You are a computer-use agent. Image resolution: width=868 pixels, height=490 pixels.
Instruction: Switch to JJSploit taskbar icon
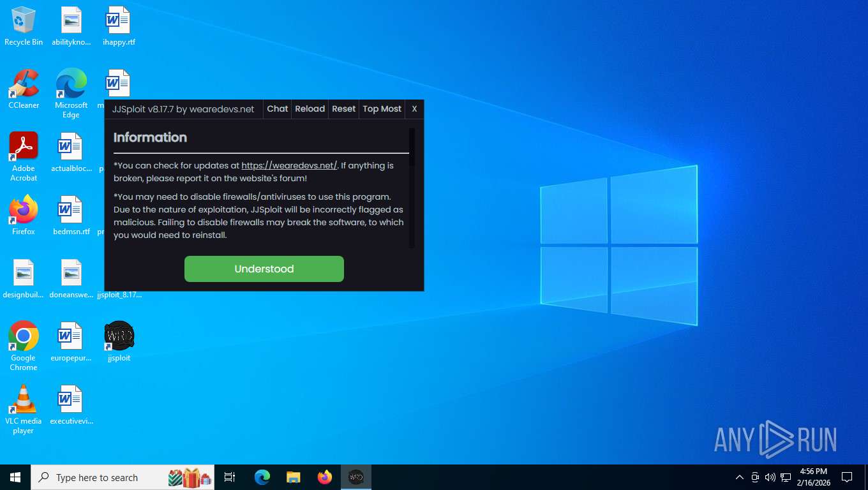356,477
